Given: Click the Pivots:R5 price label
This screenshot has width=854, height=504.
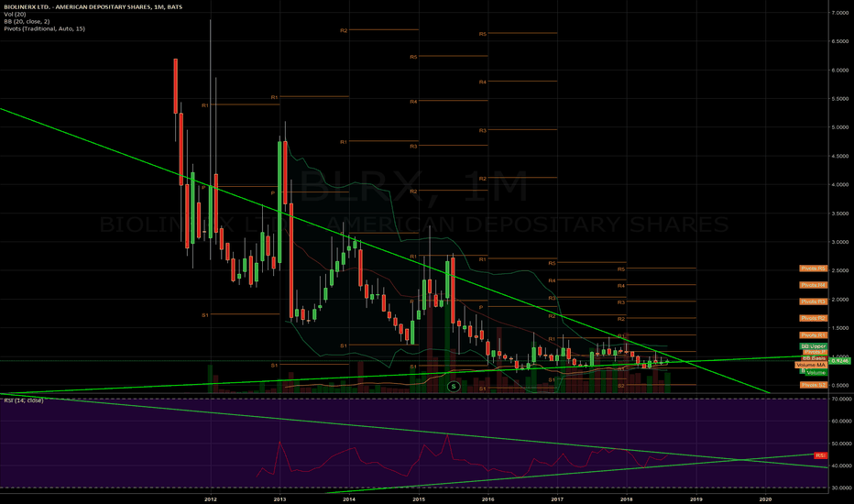Looking at the screenshot, I should coord(813,268).
